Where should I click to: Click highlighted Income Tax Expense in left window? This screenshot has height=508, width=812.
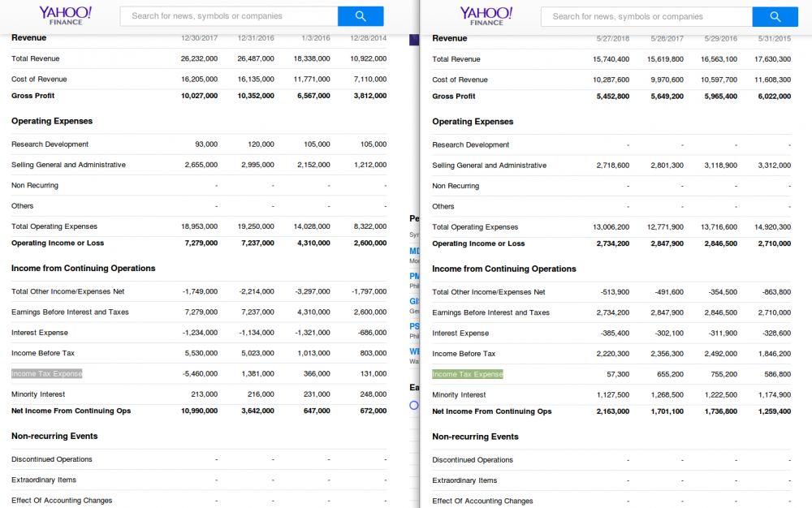point(47,373)
